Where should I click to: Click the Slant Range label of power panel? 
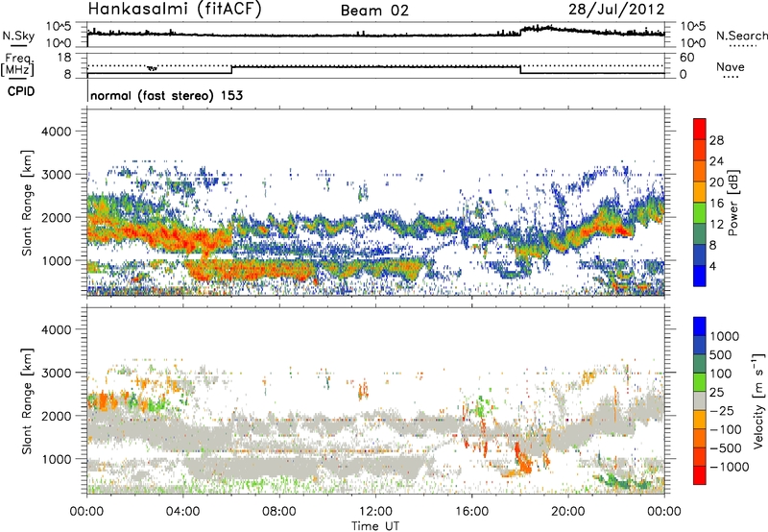(x=27, y=203)
